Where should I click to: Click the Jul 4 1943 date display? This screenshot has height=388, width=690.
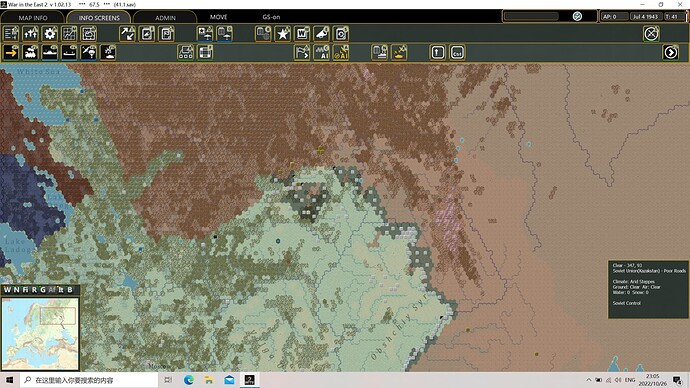(x=645, y=16)
